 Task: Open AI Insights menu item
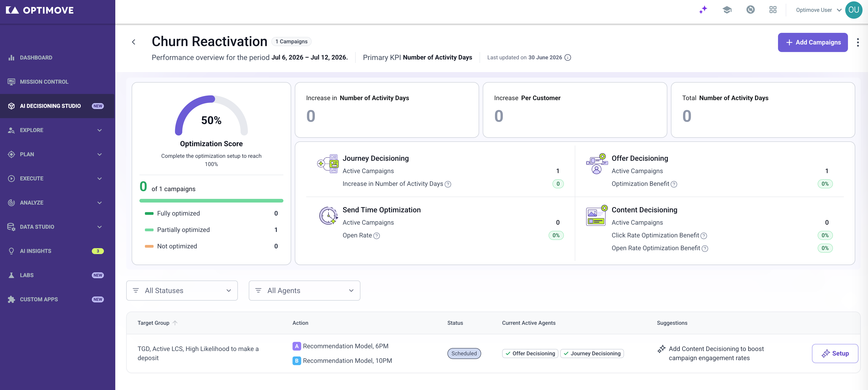[57, 251]
